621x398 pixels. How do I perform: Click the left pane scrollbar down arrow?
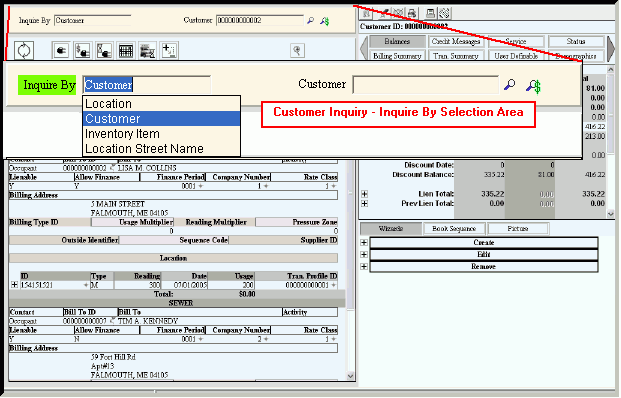point(351,376)
